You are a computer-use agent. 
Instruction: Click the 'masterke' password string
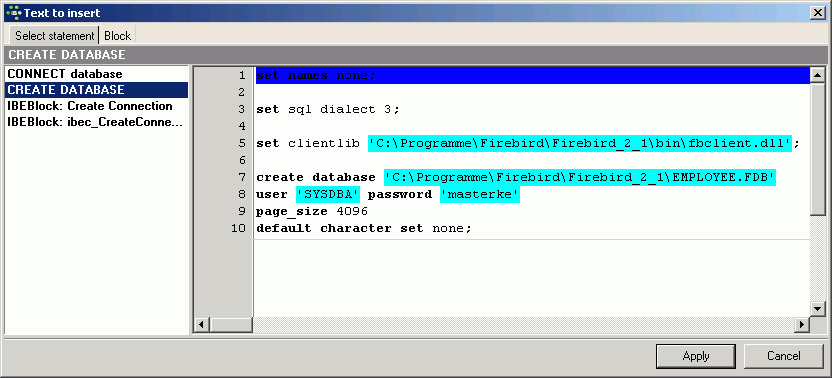480,194
